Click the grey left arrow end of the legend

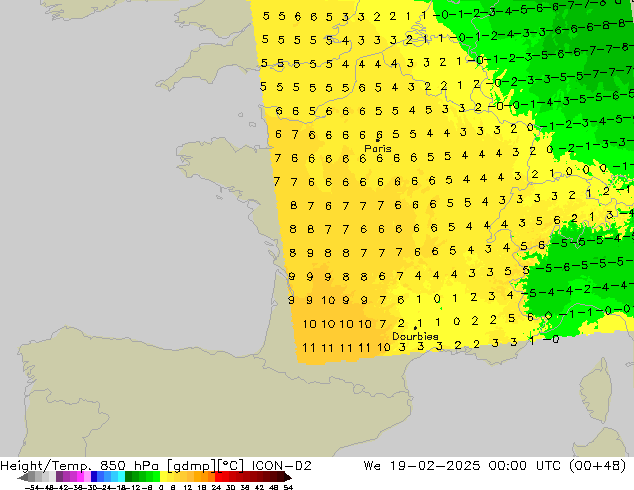click(22, 477)
